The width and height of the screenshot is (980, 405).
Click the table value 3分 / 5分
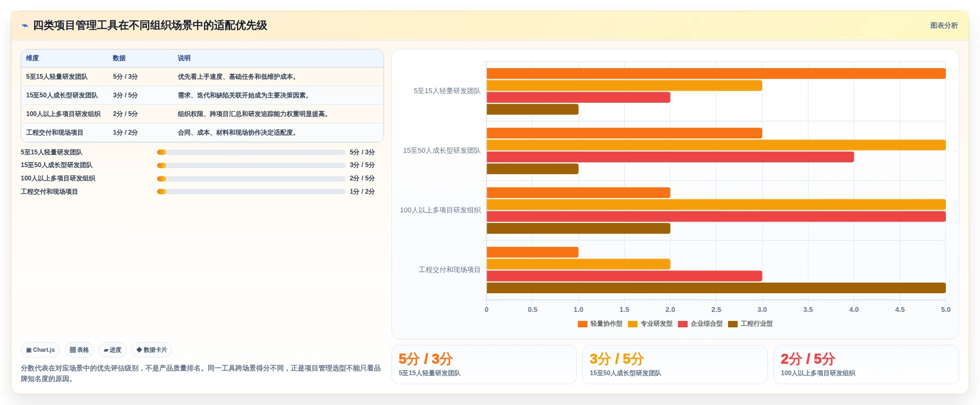click(125, 95)
